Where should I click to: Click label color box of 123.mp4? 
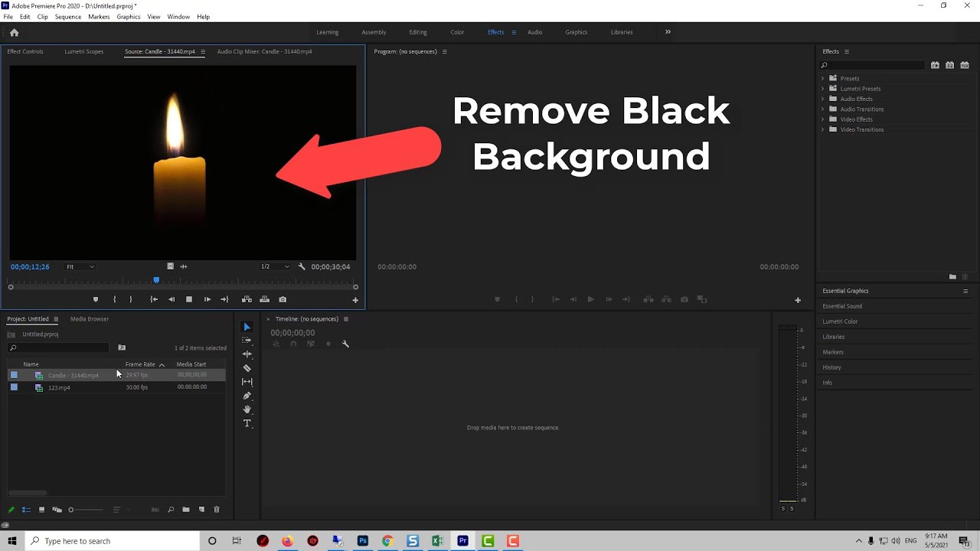[x=14, y=387]
